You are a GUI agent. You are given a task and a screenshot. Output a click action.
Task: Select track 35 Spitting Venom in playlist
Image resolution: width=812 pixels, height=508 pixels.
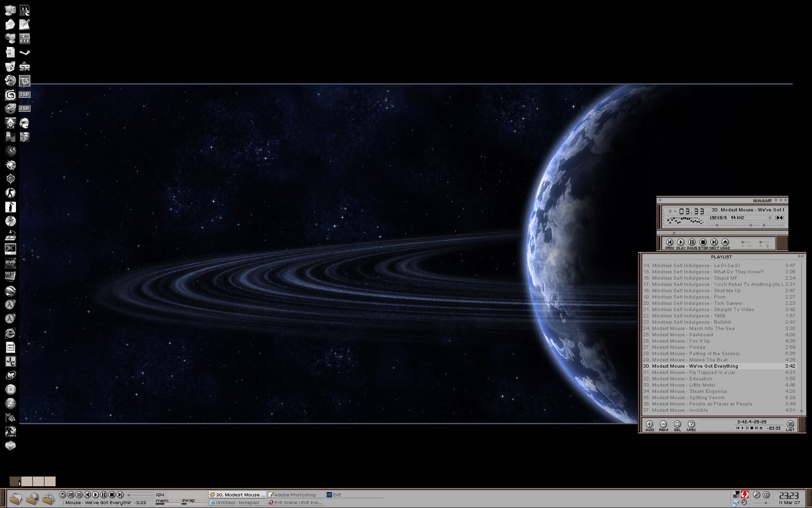point(719,398)
